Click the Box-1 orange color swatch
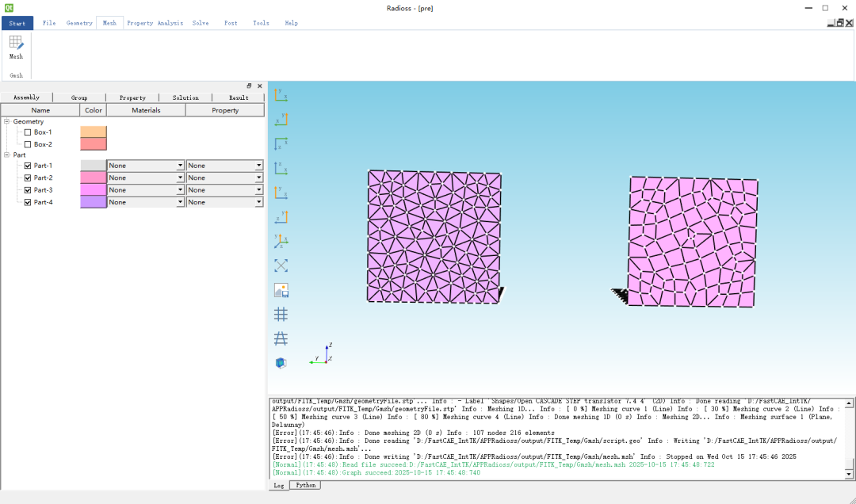Image resolution: width=856 pixels, height=504 pixels. click(x=94, y=132)
